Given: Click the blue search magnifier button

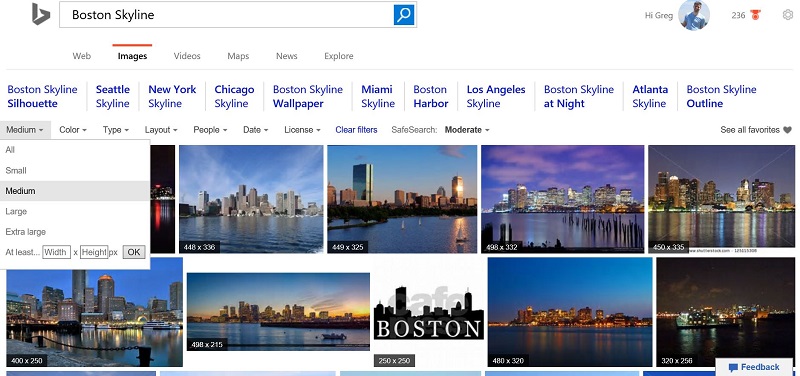Looking at the screenshot, I should pos(404,15).
